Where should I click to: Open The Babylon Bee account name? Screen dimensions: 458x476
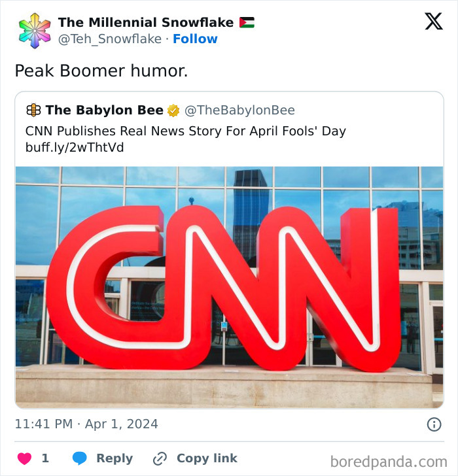pos(105,110)
